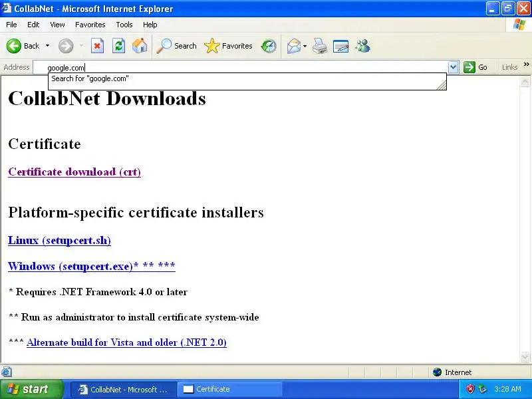
Task: Open the History clock icon
Action: click(x=269, y=46)
